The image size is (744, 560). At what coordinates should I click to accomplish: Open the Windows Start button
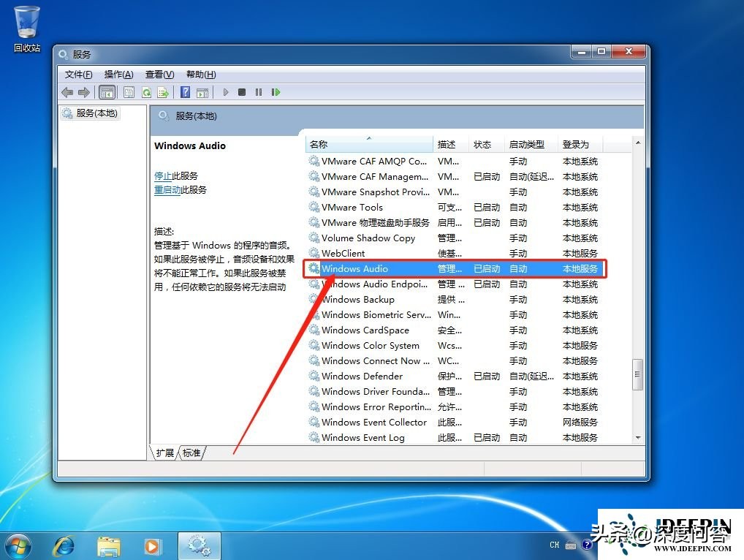click(x=18, y=546)
